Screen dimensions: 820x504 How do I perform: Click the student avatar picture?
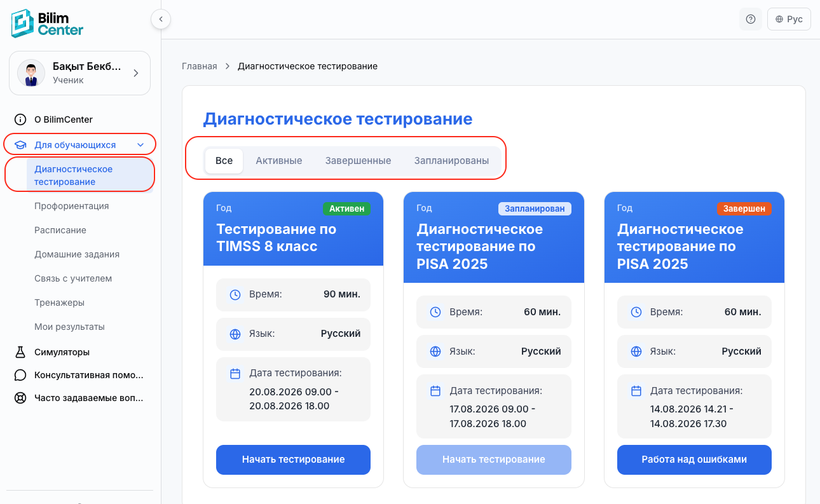click(x=31, y=73)
